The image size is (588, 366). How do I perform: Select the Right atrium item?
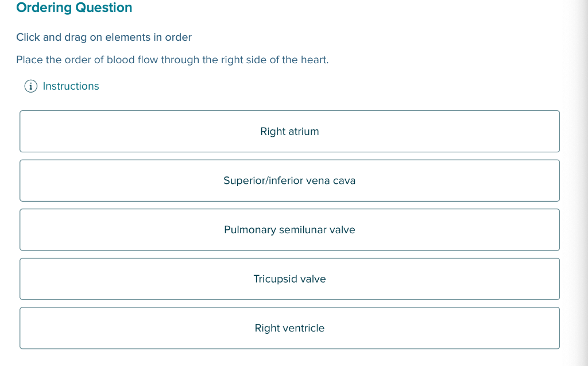[x=289, y=132]
